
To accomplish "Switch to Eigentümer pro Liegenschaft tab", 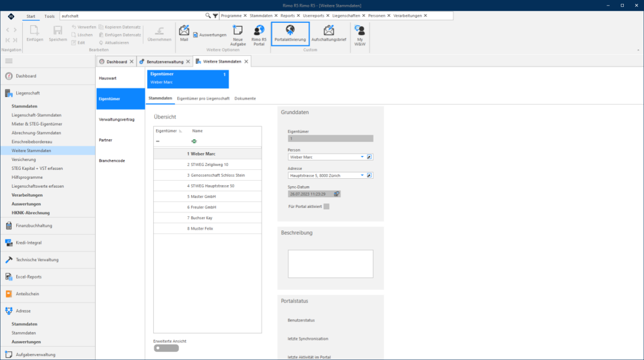I will [x=203, y=98].
